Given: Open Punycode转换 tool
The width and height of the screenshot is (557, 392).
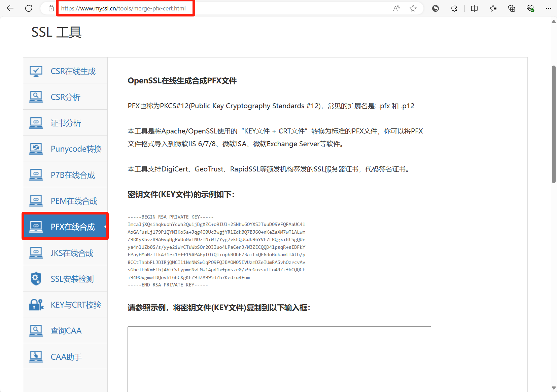Looking at the screenshot, I should click(76, 149).
